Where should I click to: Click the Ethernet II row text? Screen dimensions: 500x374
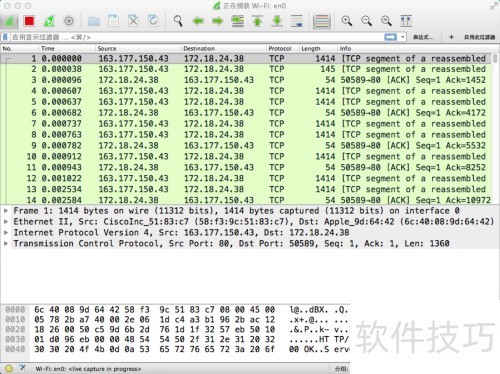pyautogui.click(x=253, y=222)
